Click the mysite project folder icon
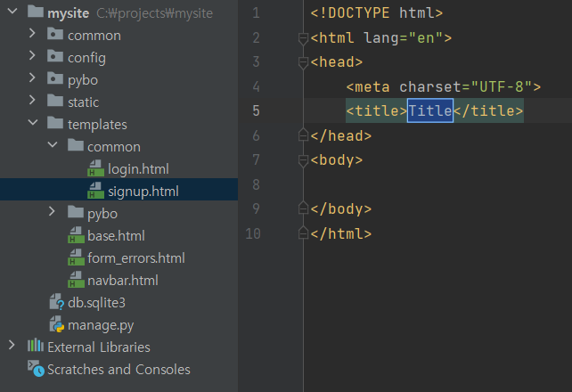The height and width of the screenshot is (392, 572). click(x=36, y=12)
